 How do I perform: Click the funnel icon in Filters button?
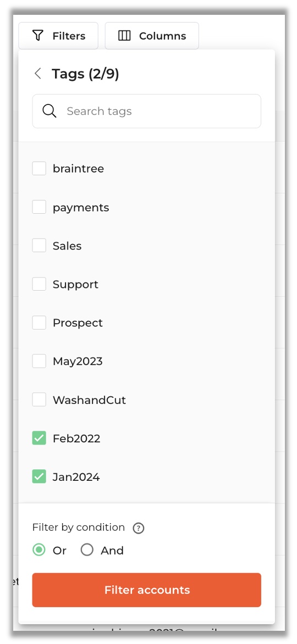[x=38, y=36]
